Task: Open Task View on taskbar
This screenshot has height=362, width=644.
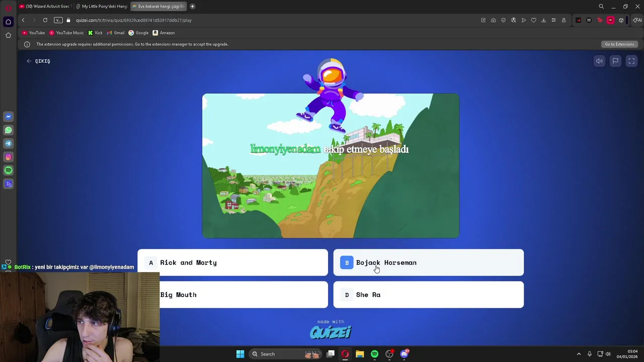Action: tap(331, 354)
